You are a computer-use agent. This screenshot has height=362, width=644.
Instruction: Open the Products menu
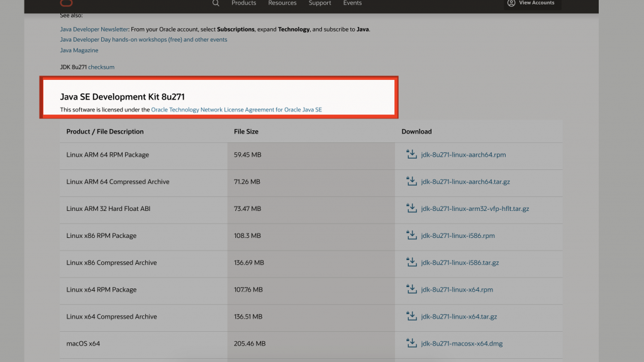point(243,3)
